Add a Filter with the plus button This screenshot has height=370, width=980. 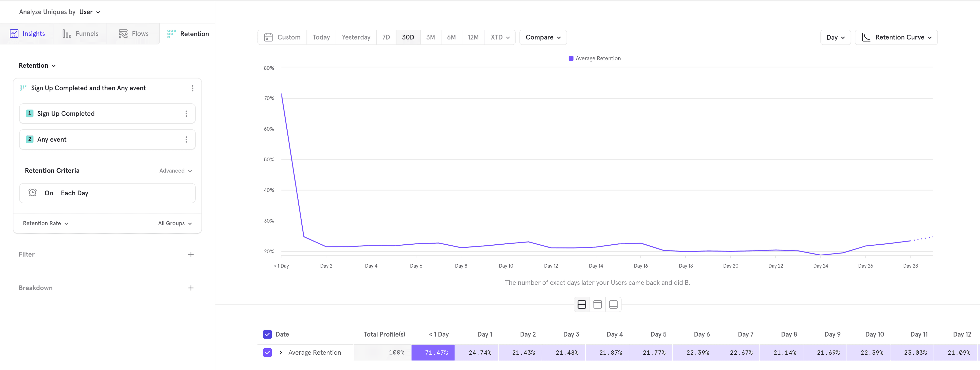191,254
